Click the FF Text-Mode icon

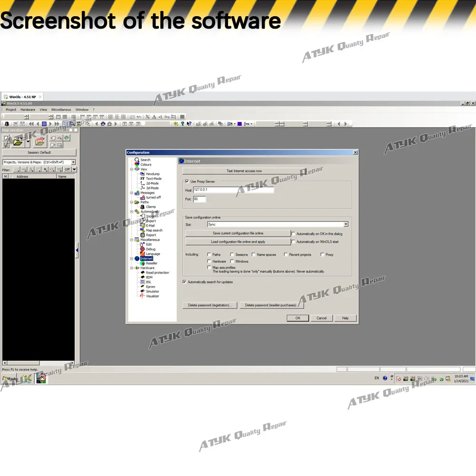pos(142,178)
